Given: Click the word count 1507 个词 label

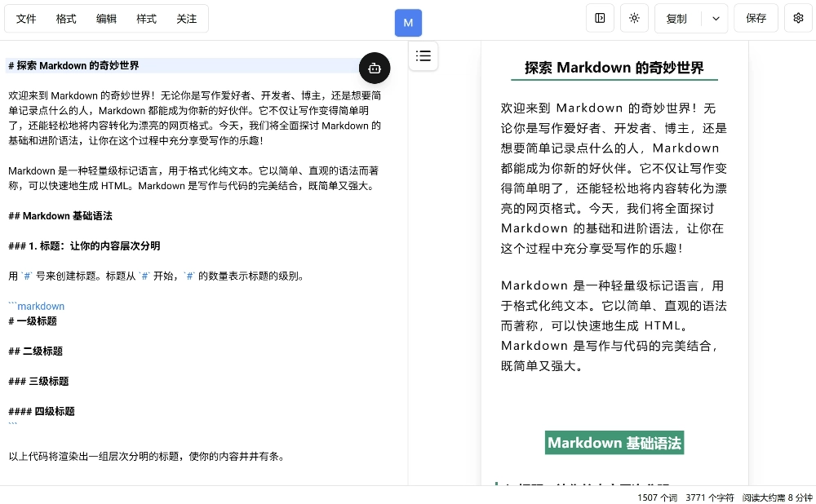Looking at the screenshot, I should 656,497.
